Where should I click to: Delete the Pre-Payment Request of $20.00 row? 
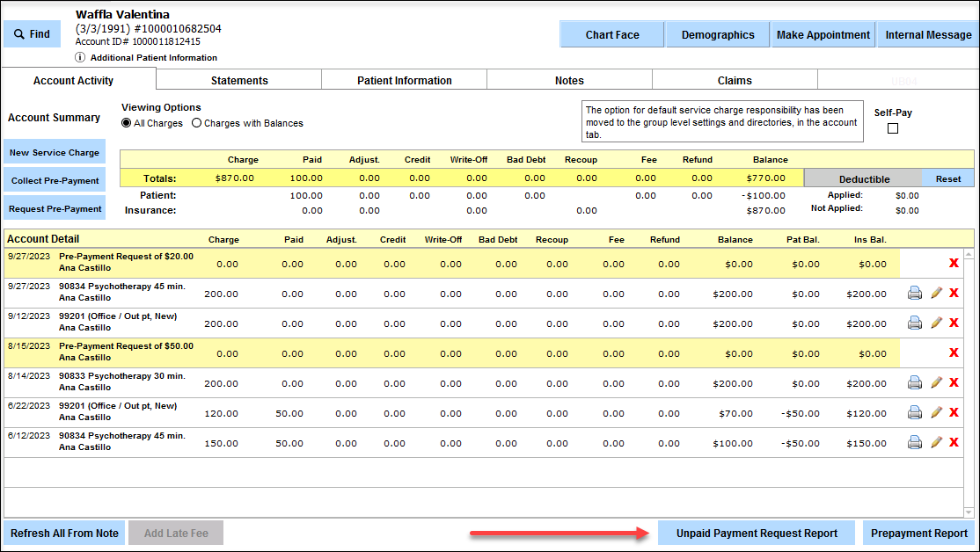954,263
